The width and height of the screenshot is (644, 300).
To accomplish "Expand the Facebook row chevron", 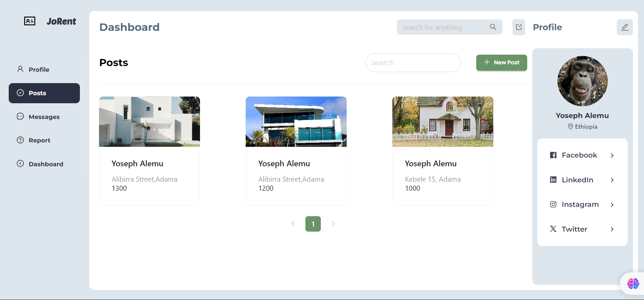I will click(612, 156).
